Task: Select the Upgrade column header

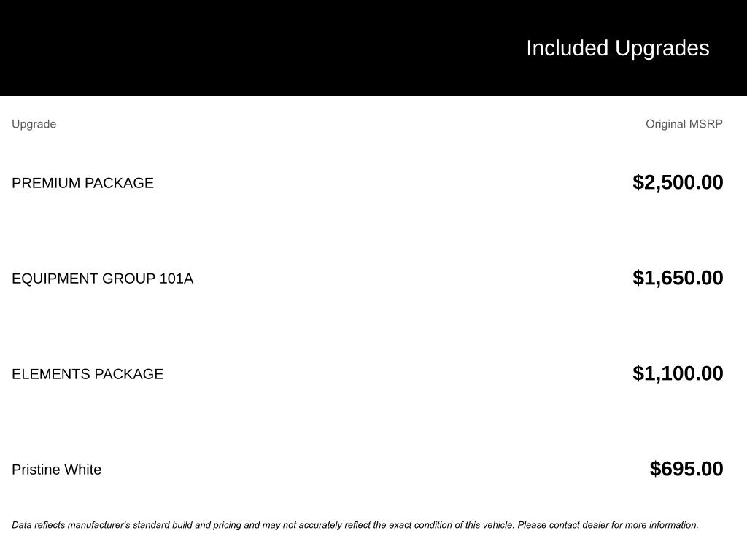Action: pos(34,124)
